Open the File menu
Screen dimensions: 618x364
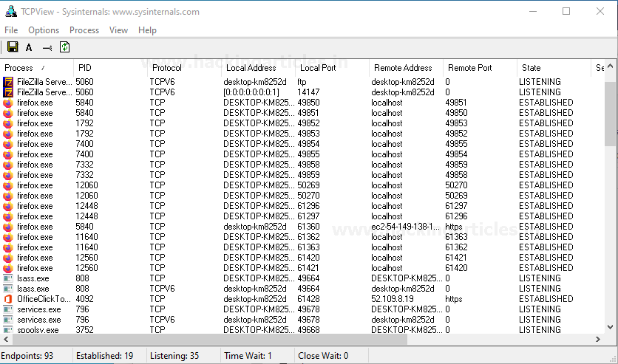(11, 30)
